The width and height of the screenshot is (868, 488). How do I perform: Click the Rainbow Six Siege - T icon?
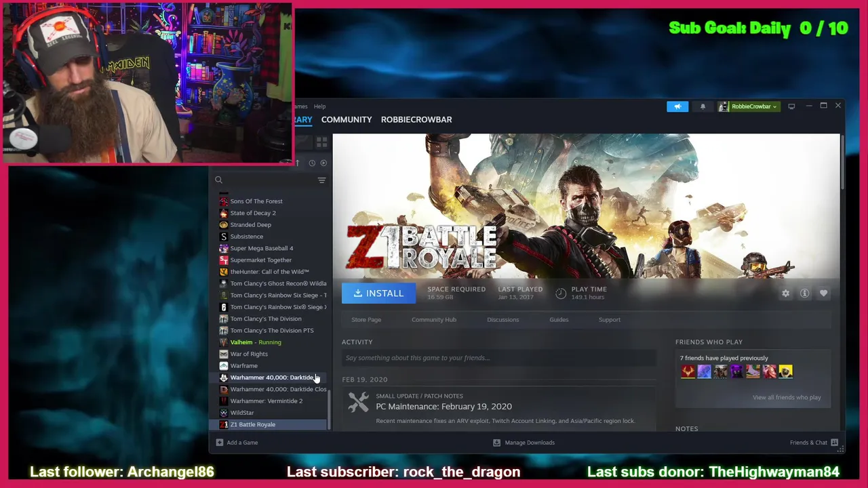(x=224, y=296)
